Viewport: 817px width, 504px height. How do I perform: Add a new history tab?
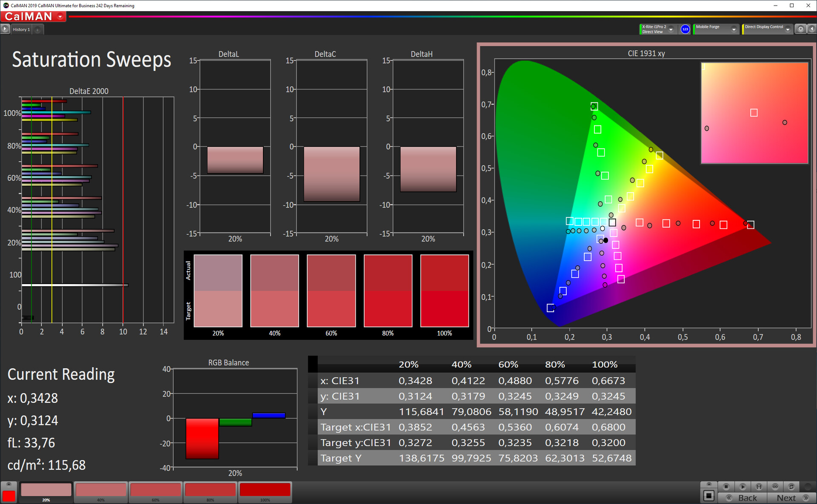click(37, 29)
